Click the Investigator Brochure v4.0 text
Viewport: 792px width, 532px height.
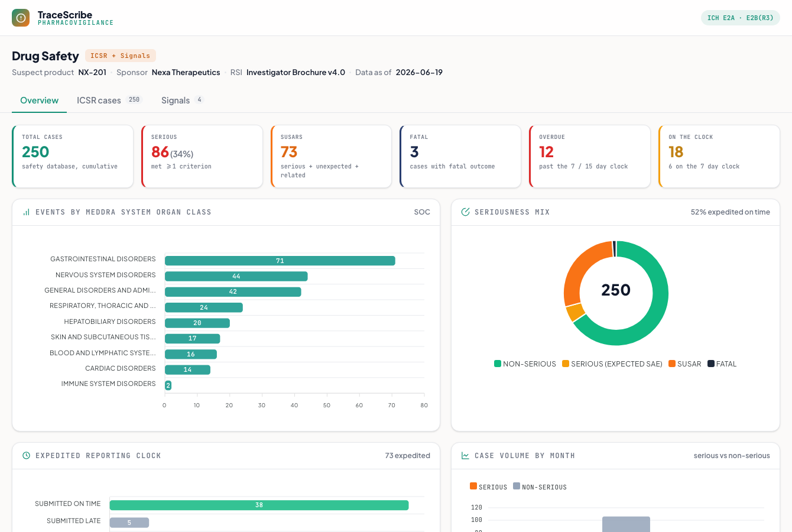coord(296,72)
